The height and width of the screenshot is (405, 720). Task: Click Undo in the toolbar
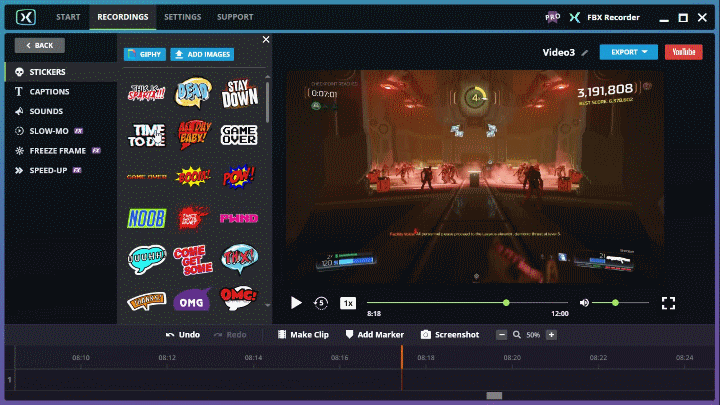click(183, 335)
